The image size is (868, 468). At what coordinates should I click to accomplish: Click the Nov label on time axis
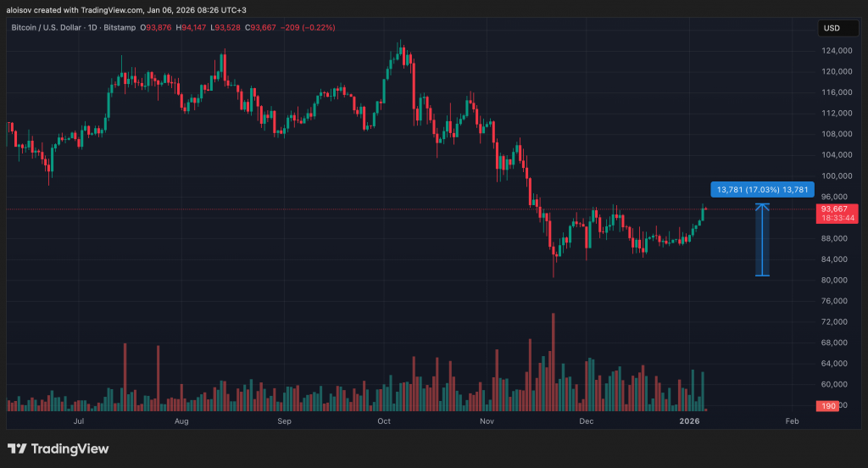coord(487,421)
